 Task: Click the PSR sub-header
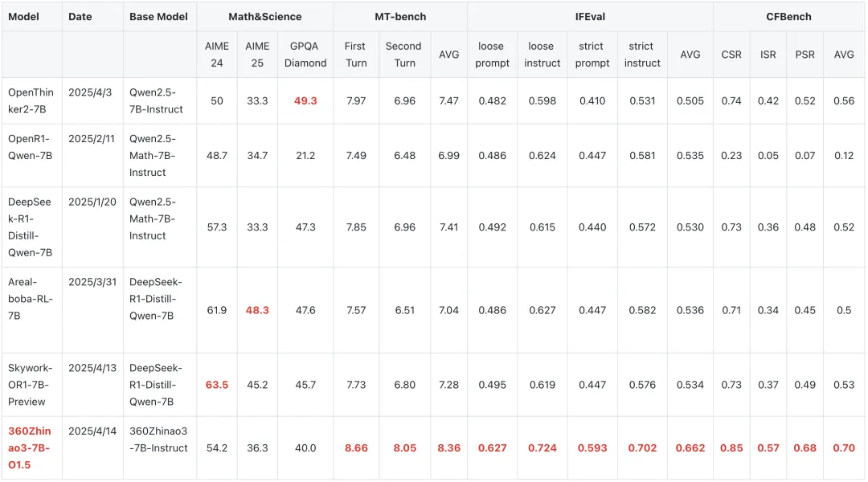(x=805, y=55)
